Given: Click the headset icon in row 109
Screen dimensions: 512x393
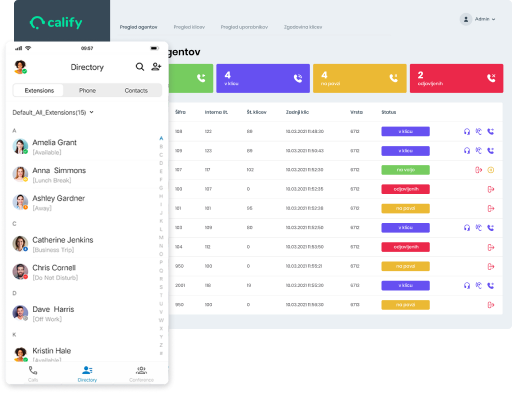Looking at the screenshot, I should pos(467,151).
